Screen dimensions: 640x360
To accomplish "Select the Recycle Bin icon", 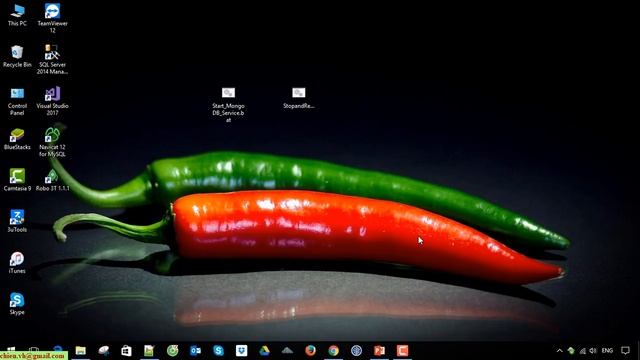I will click(x=17, y=56).
